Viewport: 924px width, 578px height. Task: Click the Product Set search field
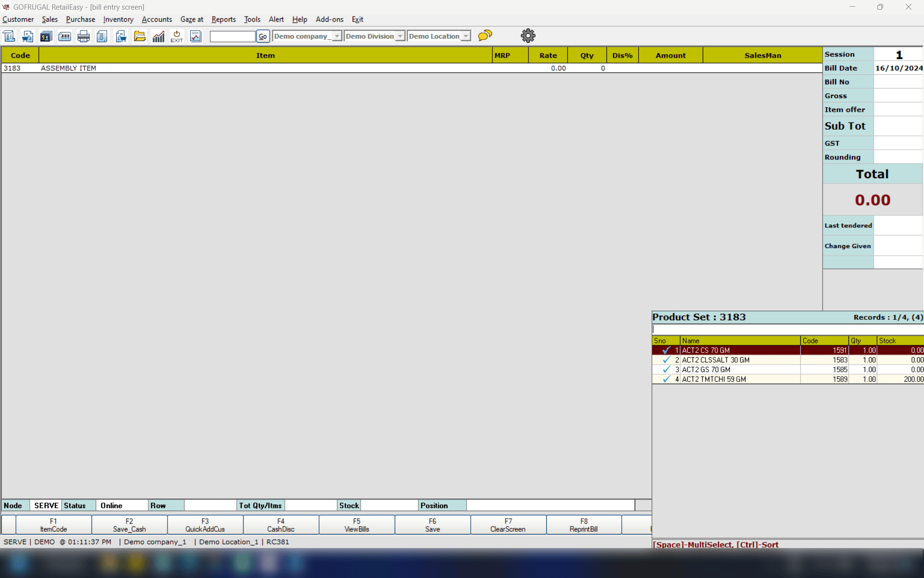tap(787, 329)
